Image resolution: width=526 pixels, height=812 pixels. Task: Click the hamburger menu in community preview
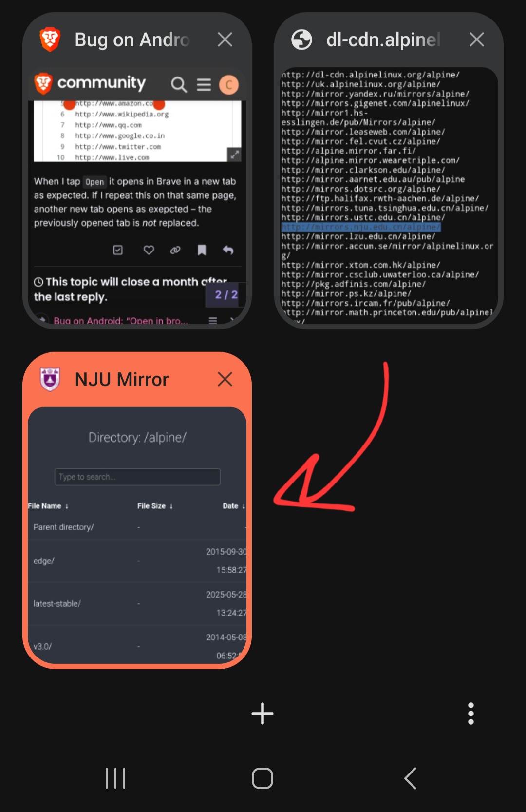tap(204, 84)
